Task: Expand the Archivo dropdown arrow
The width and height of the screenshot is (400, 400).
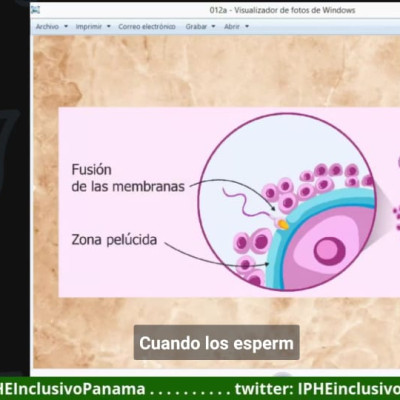Action: tap(66, 26)
